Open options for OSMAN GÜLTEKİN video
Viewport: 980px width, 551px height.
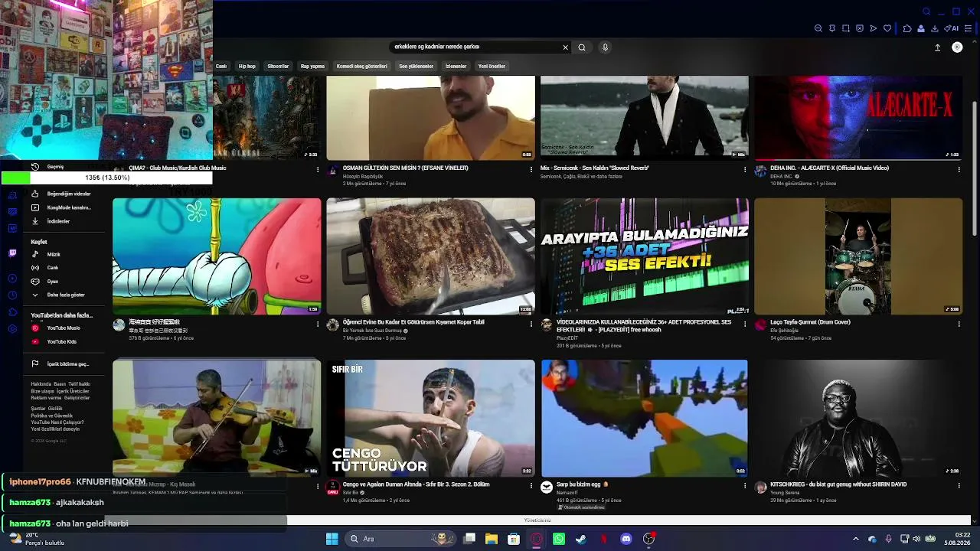[x=531, y=169]
